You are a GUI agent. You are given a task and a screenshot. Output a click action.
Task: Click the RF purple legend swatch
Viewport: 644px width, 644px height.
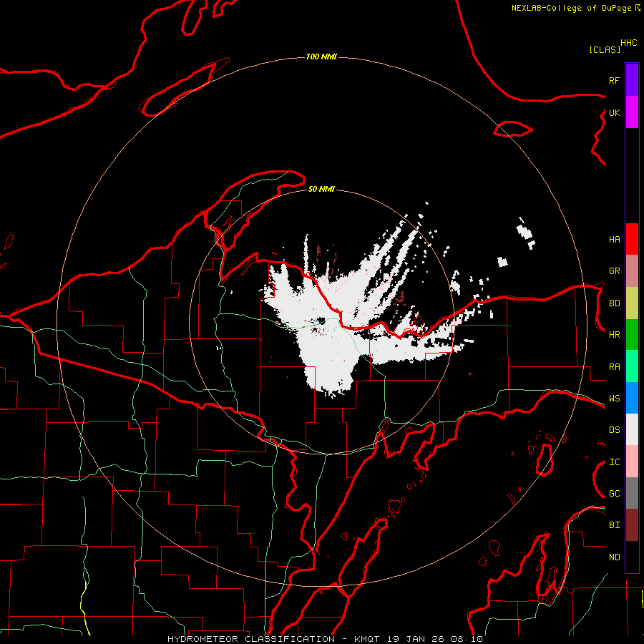pos(632,80)
